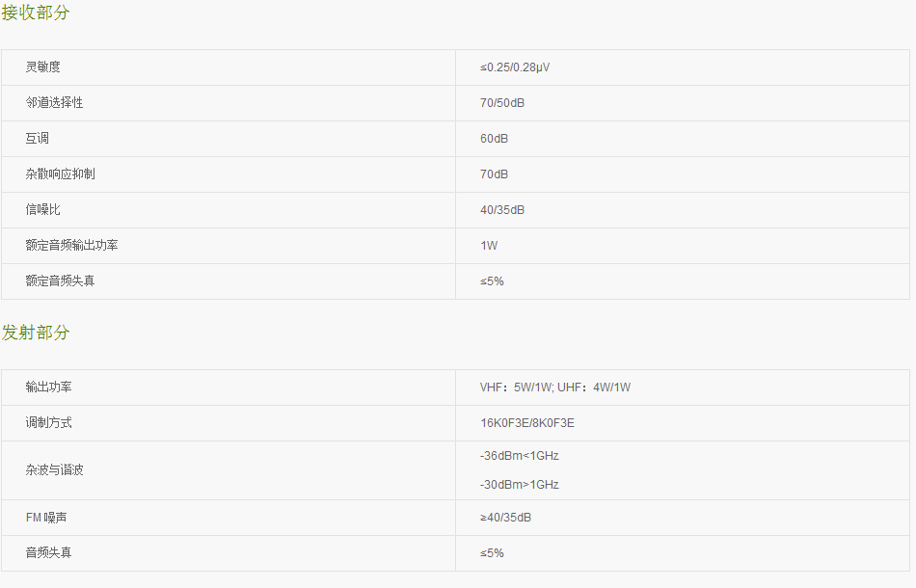The width and height of the screenshot is (916, 588).
Task: Click the -36dBm<1GHz text
Action: [519, 456]
